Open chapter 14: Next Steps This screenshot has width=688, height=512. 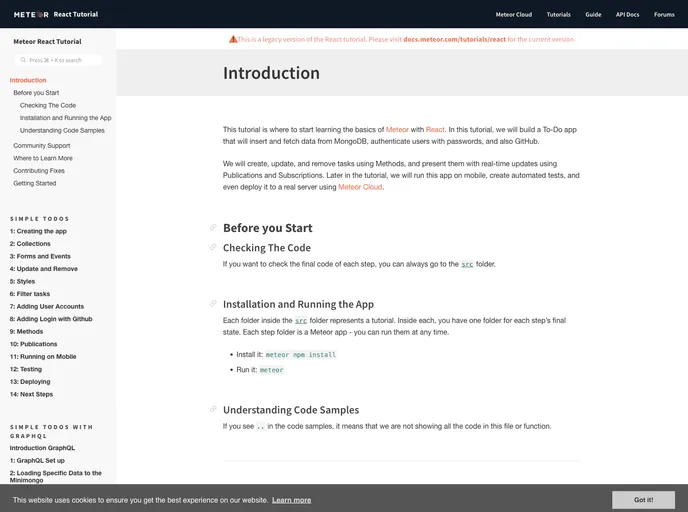pyautogui.click(x=31, y=394)
